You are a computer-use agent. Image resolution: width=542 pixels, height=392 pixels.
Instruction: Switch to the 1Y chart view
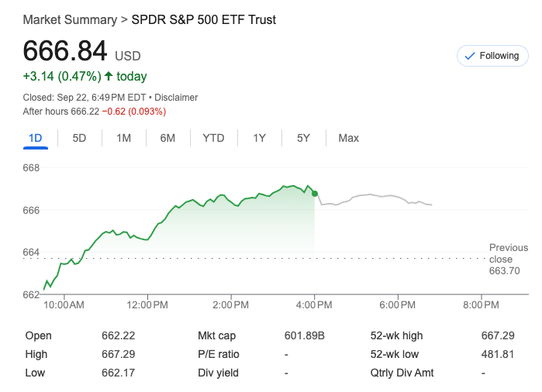coord(259,138)
